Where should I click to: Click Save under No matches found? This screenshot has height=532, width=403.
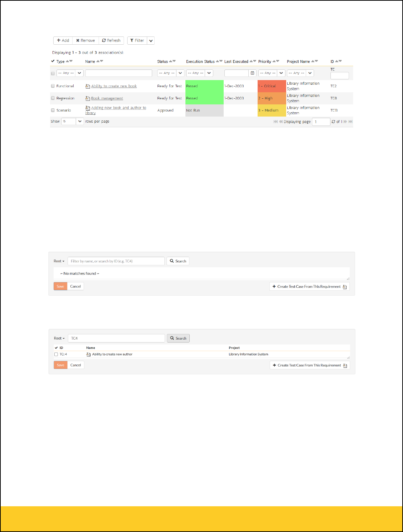tap(60, 286)
